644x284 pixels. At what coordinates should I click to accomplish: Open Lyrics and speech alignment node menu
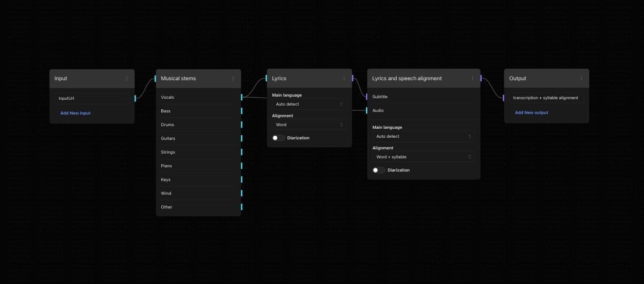(x=472, y=79)
